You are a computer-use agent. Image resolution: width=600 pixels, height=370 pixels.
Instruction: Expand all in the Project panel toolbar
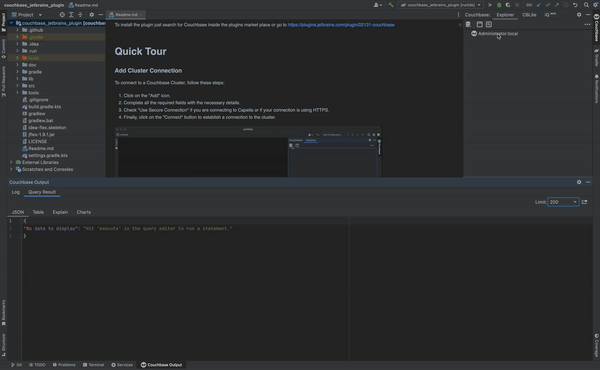[71, 15]
